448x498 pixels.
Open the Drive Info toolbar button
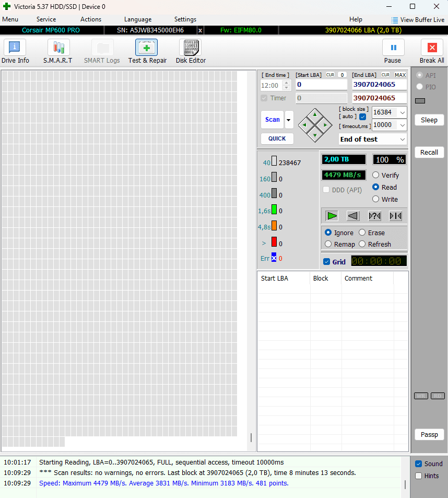pos(15,48)
